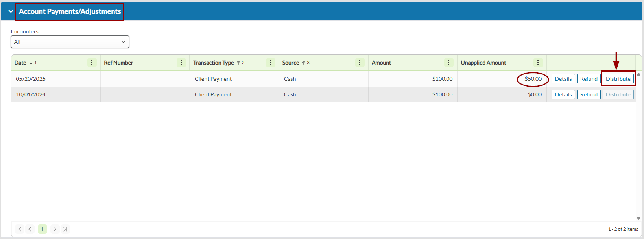Go to the next page of results
644x239 pixels.
pos(55,229)
